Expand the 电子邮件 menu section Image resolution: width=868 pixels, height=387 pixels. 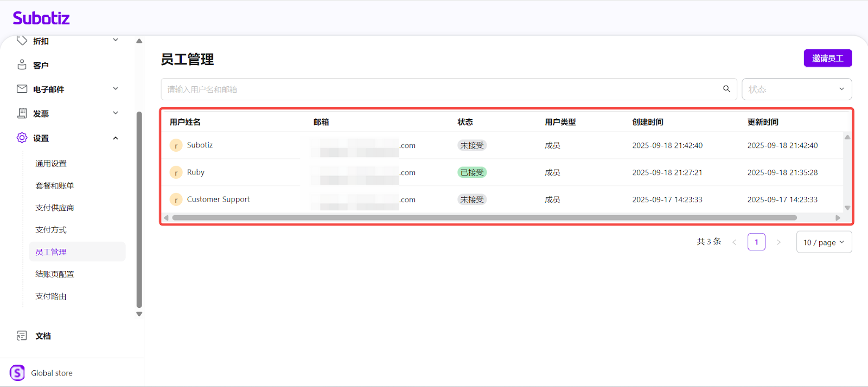coord(116,89)
